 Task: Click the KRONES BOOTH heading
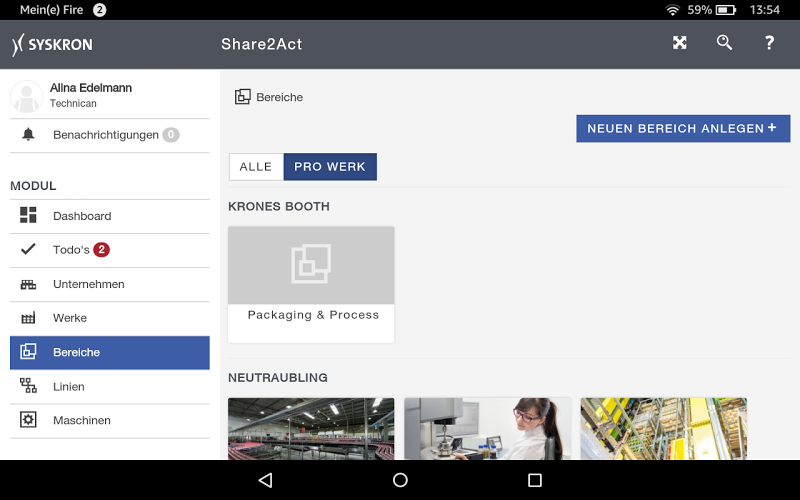(x=279, y=207)
